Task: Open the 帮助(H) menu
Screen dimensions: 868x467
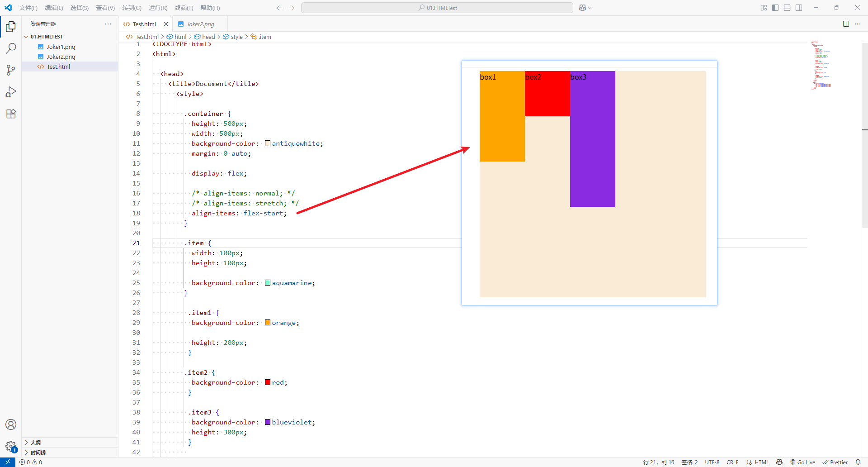Action: pyautogui.click(x=210, y=8)
